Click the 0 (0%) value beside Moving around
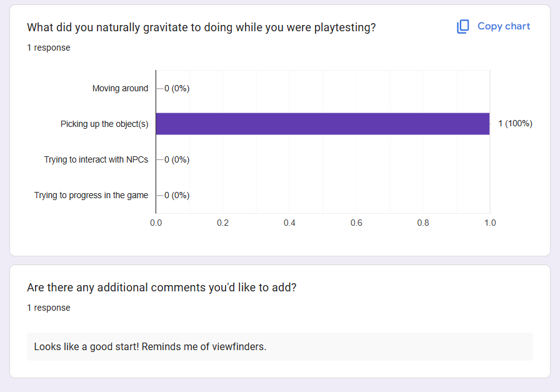Screen dimensions: 560x392 coord(177,88)
